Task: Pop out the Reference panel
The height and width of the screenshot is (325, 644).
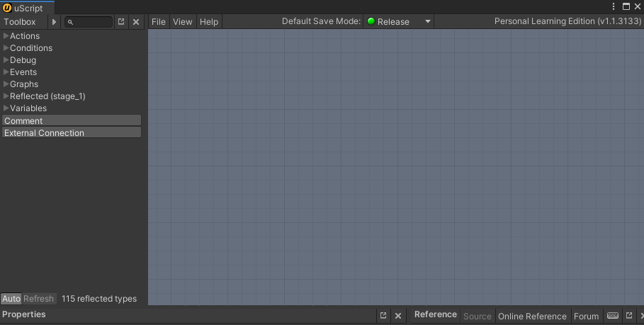Action: click(x=628, y=316)
